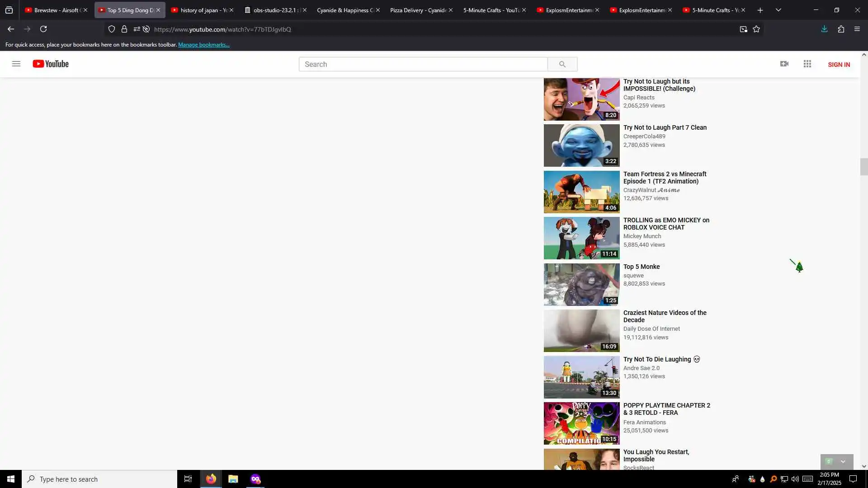Image resolution: width=868 pixels, height=488 pixels.
Task: Toggle picture-in-picture icon in the address bar
Action: tap(743, 29)
